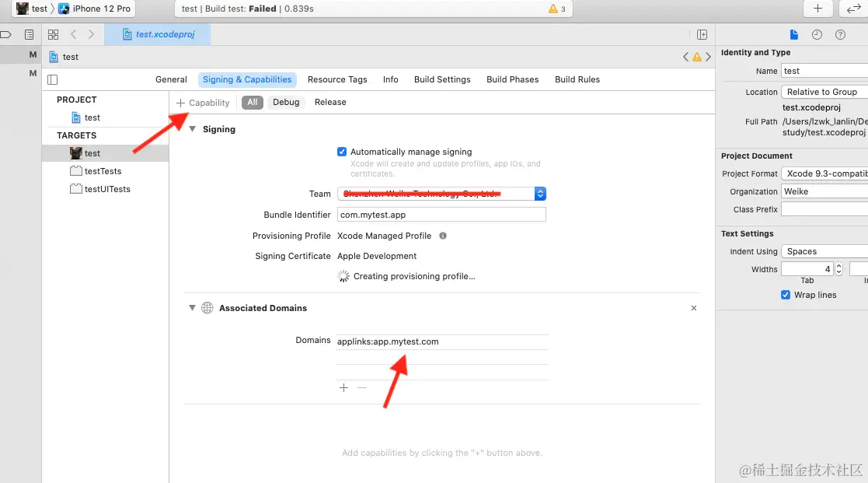The height and width of the screenshot is (483, 868).
Task: Click the breakpoint navigator icon
Action: [x=5, y=34]
